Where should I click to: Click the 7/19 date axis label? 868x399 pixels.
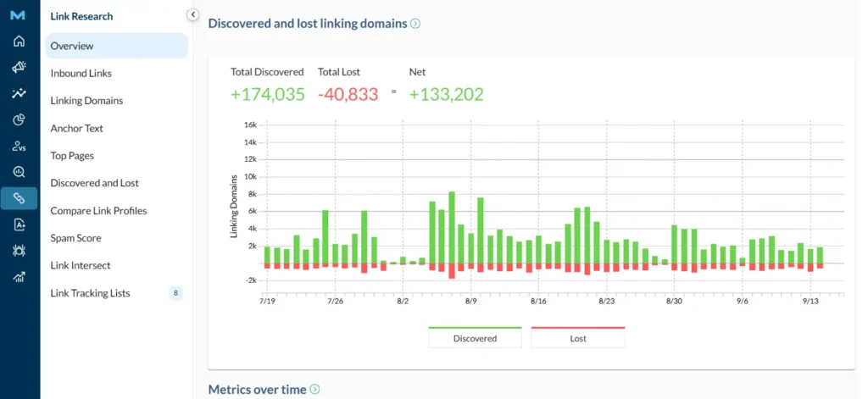coord(267,302)
